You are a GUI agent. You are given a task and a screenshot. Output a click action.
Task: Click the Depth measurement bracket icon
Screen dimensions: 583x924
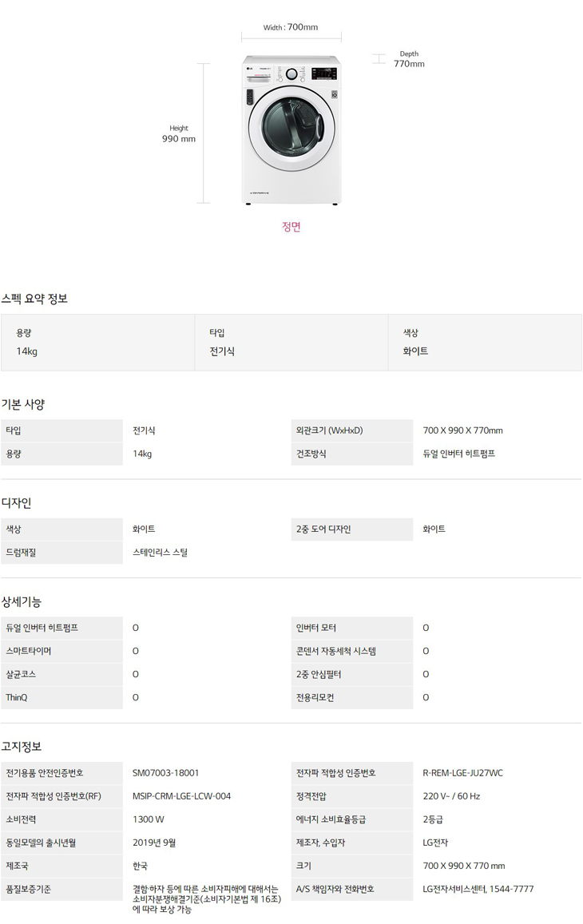coord(379,59)
